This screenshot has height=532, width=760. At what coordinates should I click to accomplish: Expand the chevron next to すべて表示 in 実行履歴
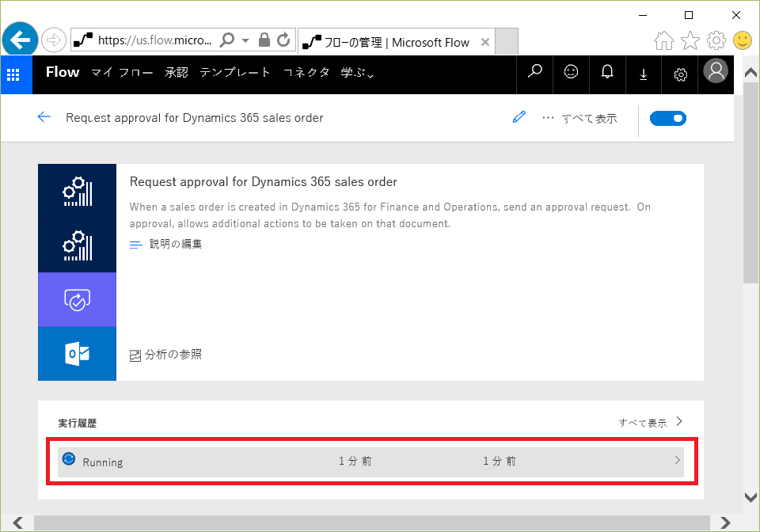[x=679, y=421]
